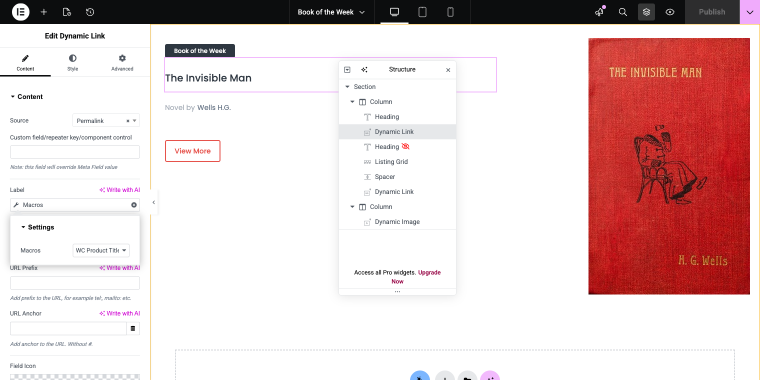Open dynamic tags icon for URL Anchor
The height and width of the screenshot is (380, 760).
(133, 328)
